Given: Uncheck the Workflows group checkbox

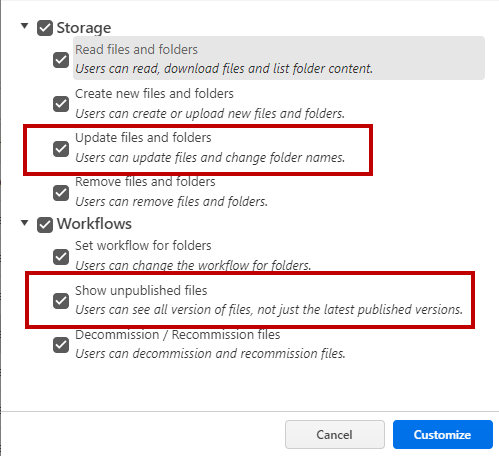Looking at the screenshot, I should (45, 225).
